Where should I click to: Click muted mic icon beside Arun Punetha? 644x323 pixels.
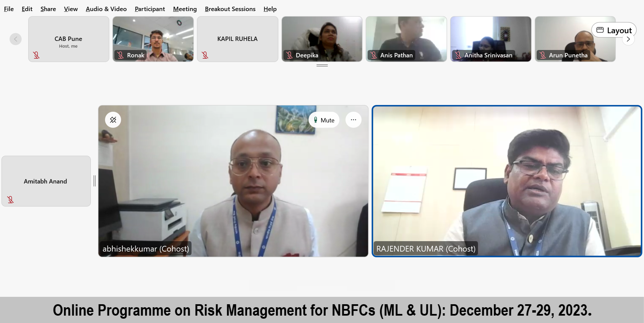point(543,55)
